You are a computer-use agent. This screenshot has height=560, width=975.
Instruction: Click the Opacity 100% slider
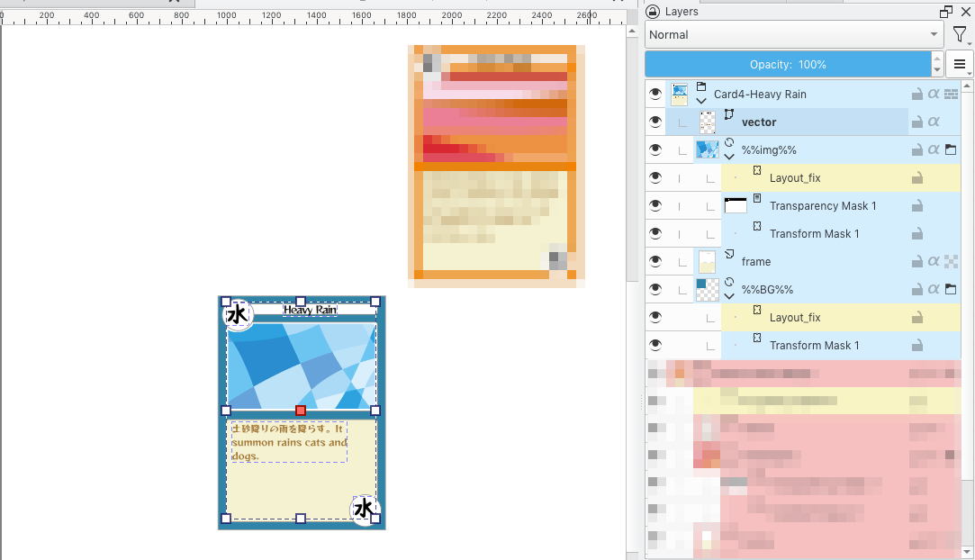tap(788, 65)
